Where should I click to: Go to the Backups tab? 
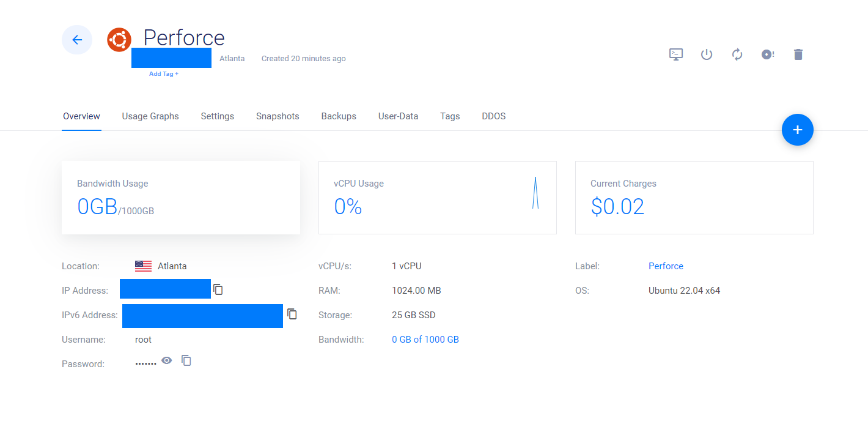(339, 116)
